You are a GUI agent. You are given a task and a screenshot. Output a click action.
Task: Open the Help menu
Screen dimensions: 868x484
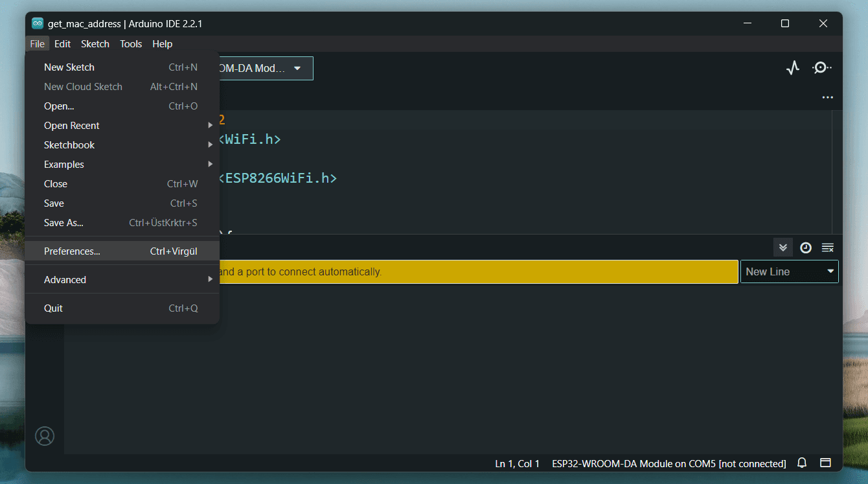click(x=163, y=44)
